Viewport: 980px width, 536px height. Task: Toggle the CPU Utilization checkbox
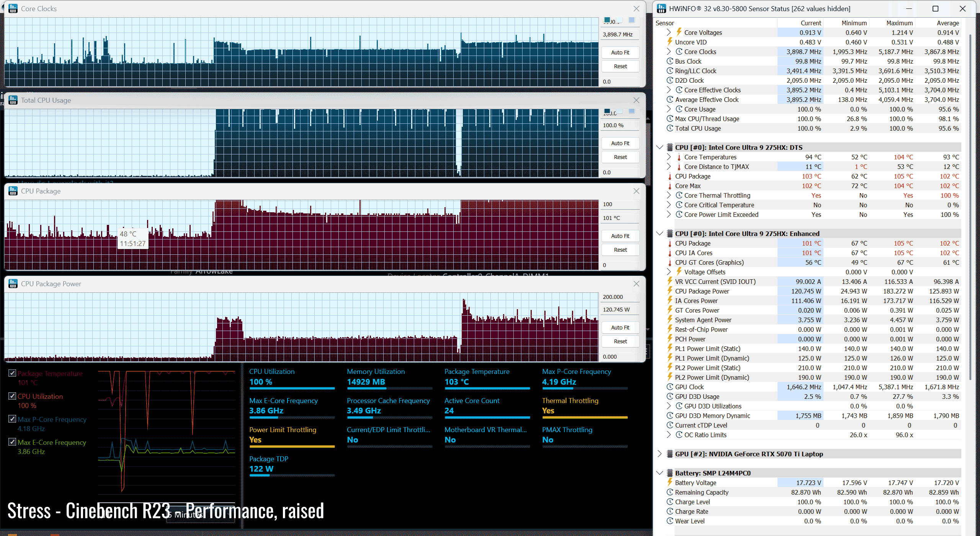pos(12,396)
